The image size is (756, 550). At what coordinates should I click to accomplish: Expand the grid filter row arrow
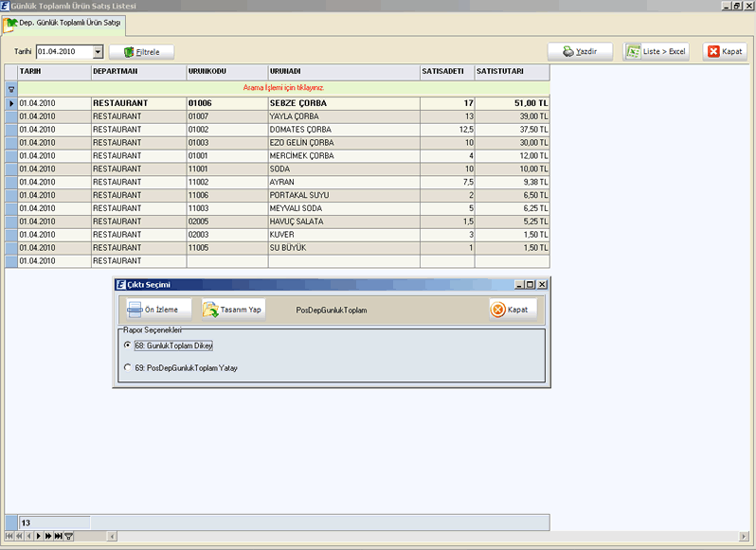point(10,87)
